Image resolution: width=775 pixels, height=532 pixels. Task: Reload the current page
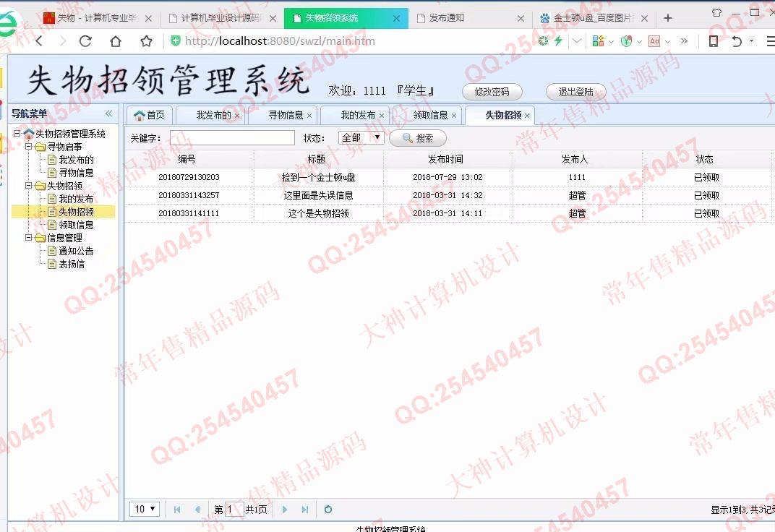[x=85, y=41]
